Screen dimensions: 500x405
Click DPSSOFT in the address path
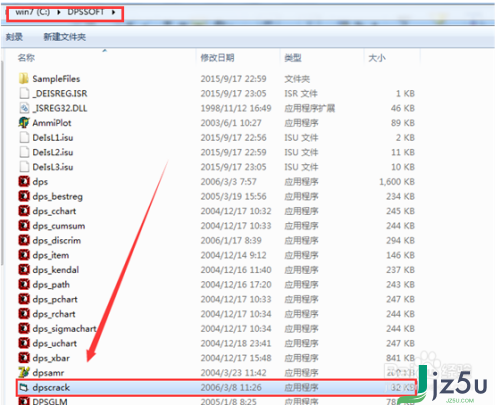[86, 12]
